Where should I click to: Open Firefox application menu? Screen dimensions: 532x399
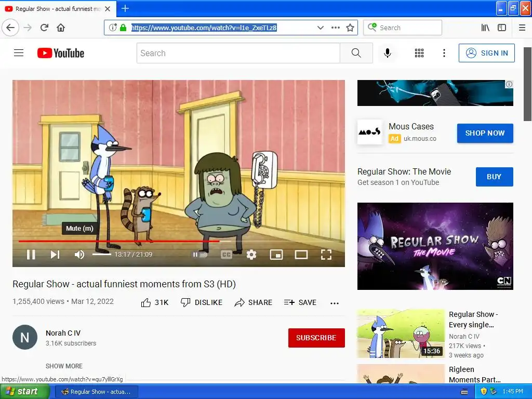pos(522,28)
